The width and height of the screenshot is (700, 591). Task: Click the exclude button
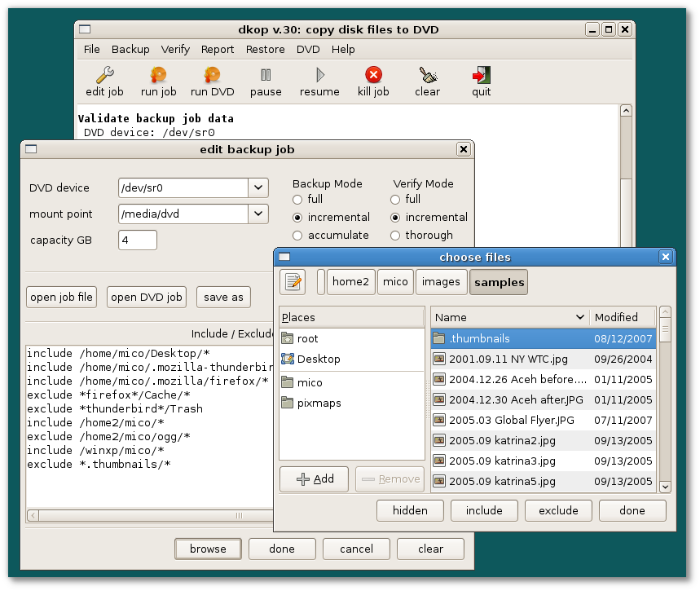click(558, 510)
